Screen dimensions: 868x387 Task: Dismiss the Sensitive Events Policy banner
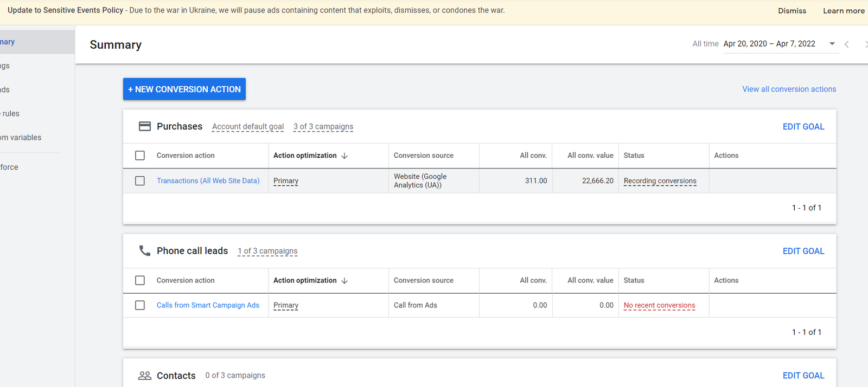click(x=792, y=11)
